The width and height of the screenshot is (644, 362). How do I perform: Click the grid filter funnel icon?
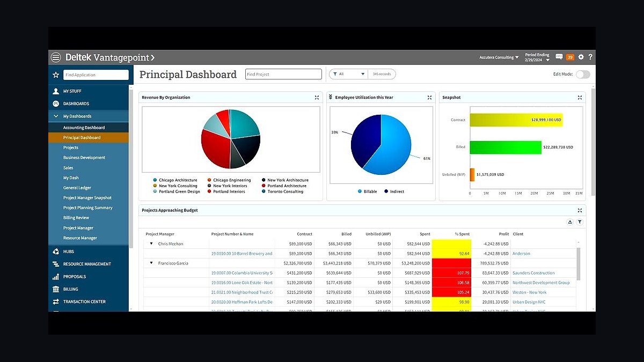pos(580,222)
